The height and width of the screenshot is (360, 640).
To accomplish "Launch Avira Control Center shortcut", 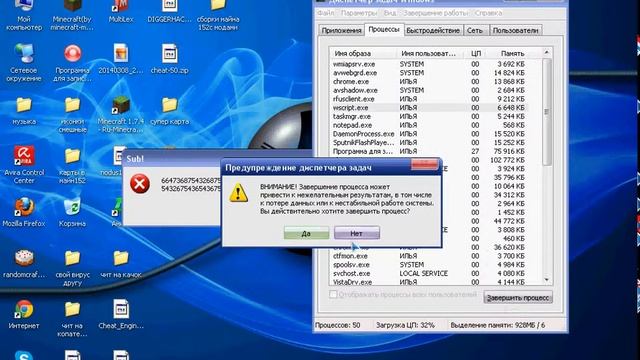I will tap(24, 164).
